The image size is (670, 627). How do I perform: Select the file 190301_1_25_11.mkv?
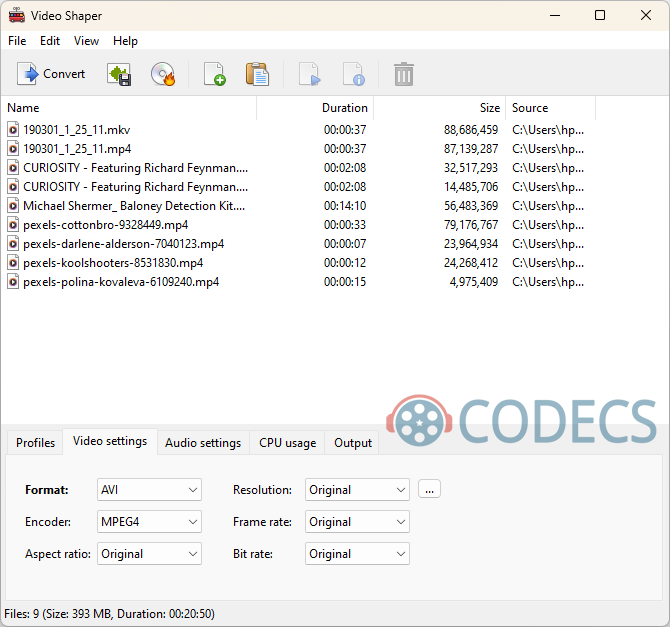click(76, 130)
